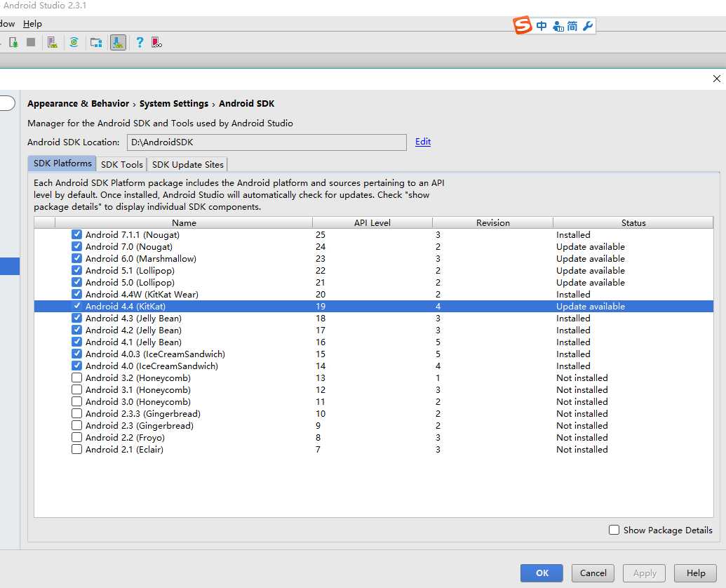
Task: Click the Attach debugger to Android process icon
Action: coord(14,43)
